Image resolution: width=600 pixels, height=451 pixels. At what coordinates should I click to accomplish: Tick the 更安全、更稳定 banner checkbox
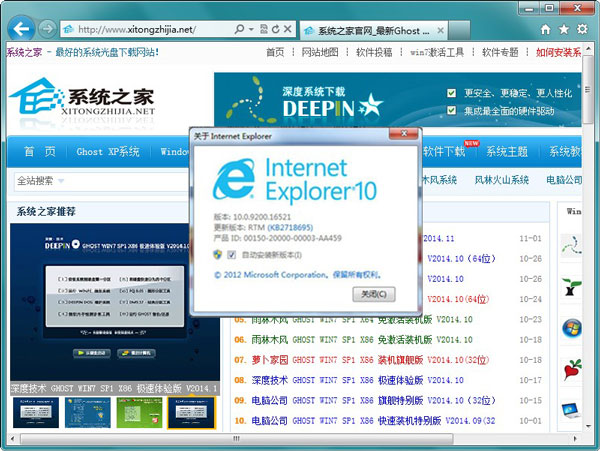[452, 93]
